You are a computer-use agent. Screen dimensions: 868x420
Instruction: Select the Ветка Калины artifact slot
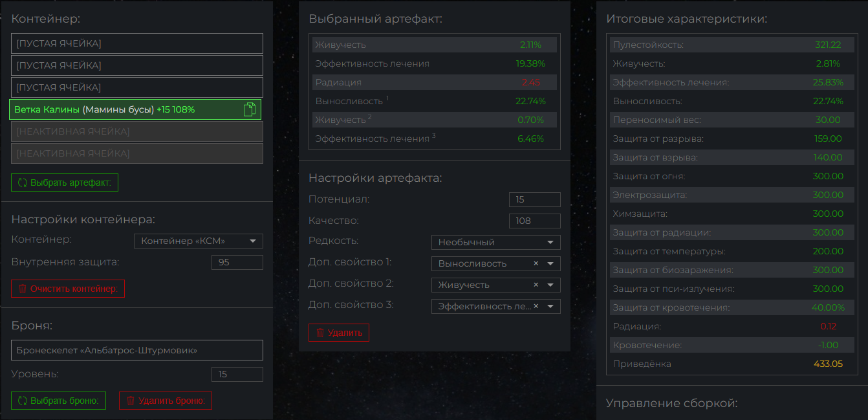(x=123, y=110)
